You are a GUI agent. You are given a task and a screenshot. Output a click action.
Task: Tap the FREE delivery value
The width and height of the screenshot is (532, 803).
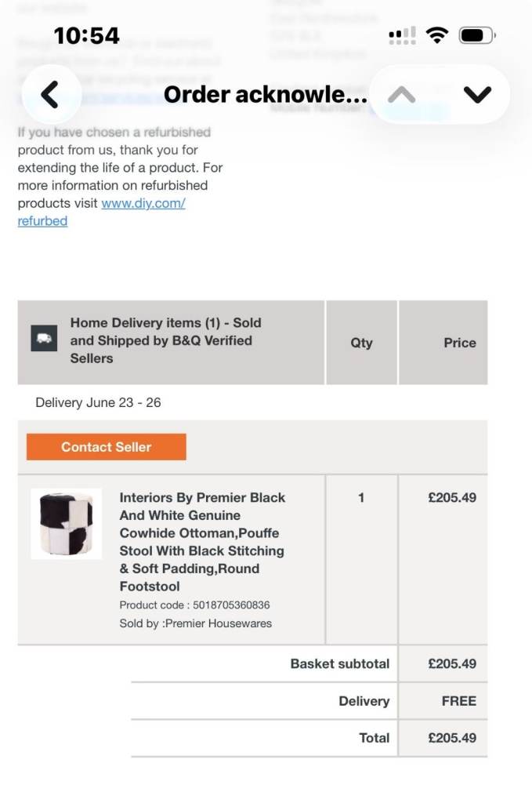coord(459,701)
